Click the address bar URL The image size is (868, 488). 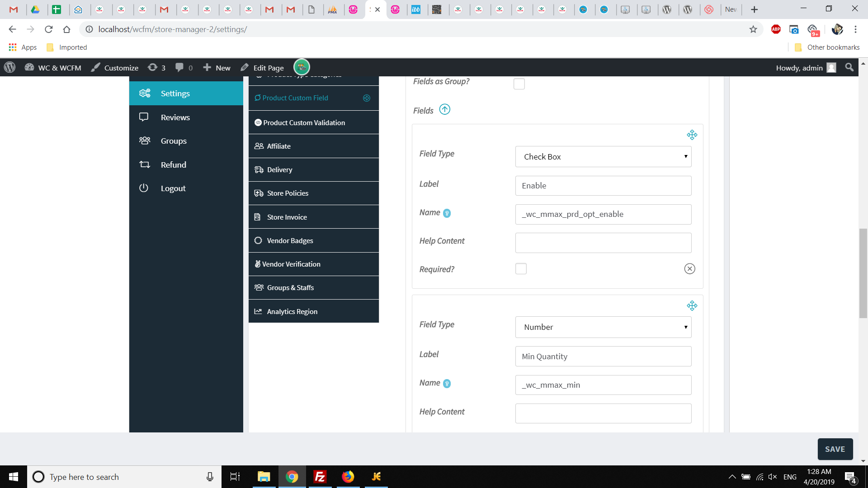click(173, 29)
